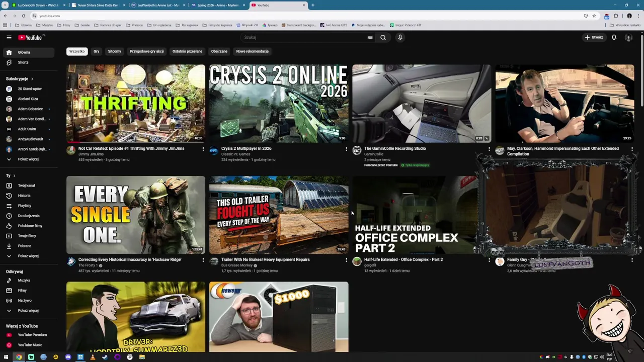Open options menu for Crysis 2 Multiplayer video

click(x=346, y=149)
